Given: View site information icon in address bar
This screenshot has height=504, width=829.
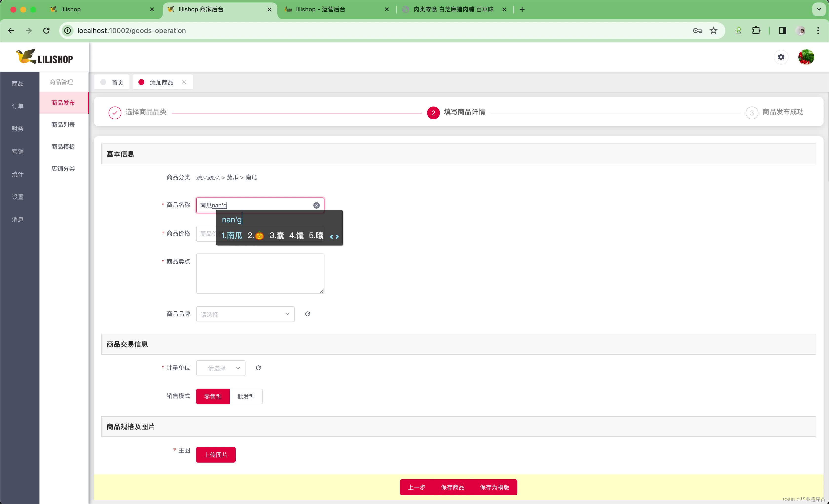Looking at the screenshot, I should tap(68, 31).
